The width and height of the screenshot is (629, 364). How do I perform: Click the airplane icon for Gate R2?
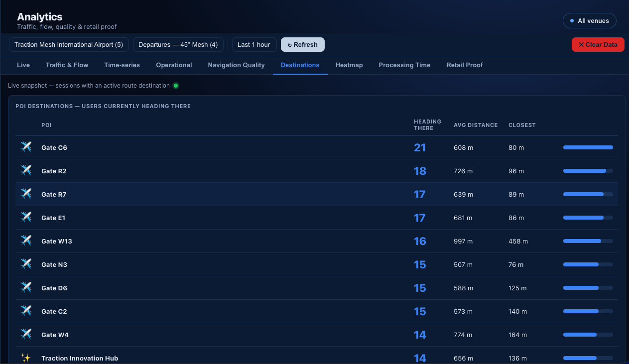(x=26, y=171)
